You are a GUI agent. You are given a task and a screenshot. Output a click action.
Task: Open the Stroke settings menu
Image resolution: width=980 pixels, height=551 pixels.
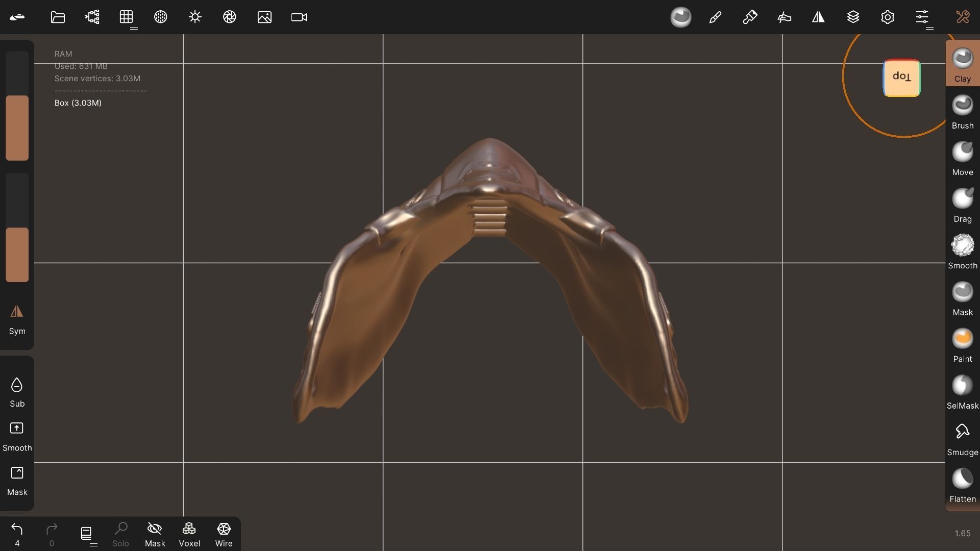click(750, 17)
